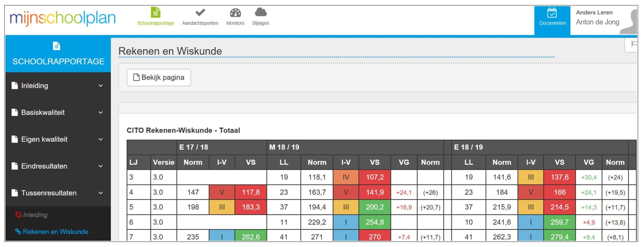
Task: Click user name Anton de Jong
Action: pos(598,22)
